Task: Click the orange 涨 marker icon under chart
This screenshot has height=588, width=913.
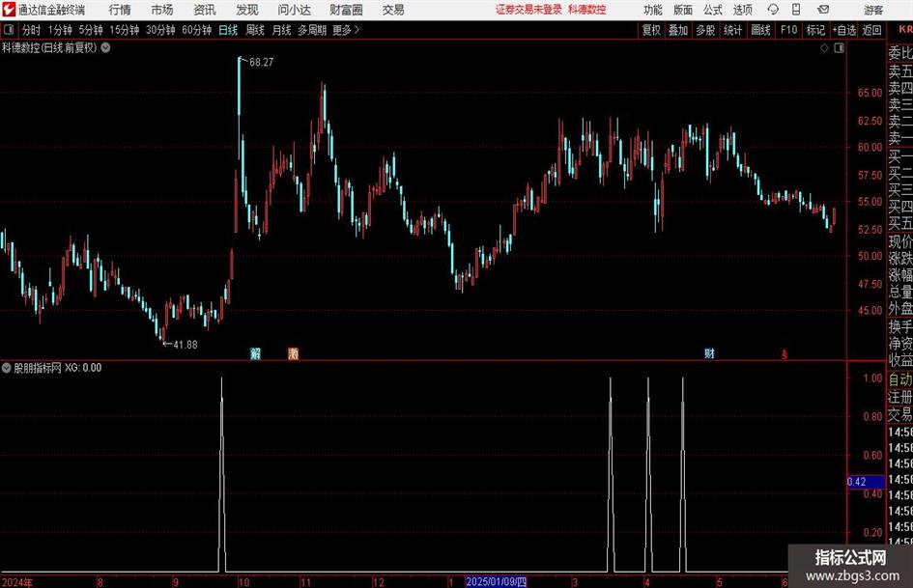Action: (x=294, y=353)
